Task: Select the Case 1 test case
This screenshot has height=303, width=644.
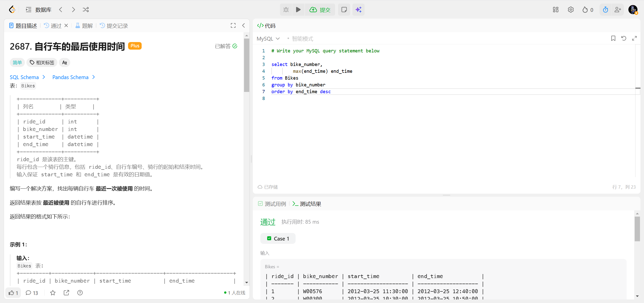Action: point(278,239)
